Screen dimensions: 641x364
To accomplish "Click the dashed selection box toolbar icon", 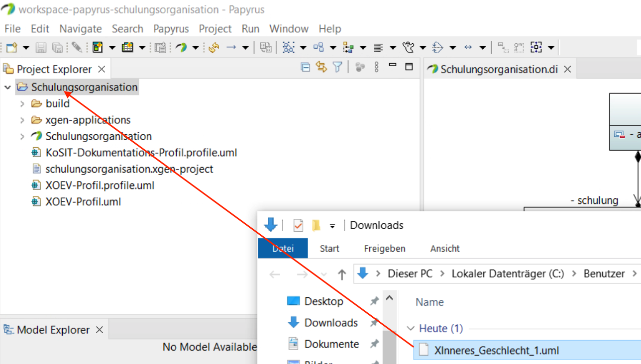I will tap(536, 48).
